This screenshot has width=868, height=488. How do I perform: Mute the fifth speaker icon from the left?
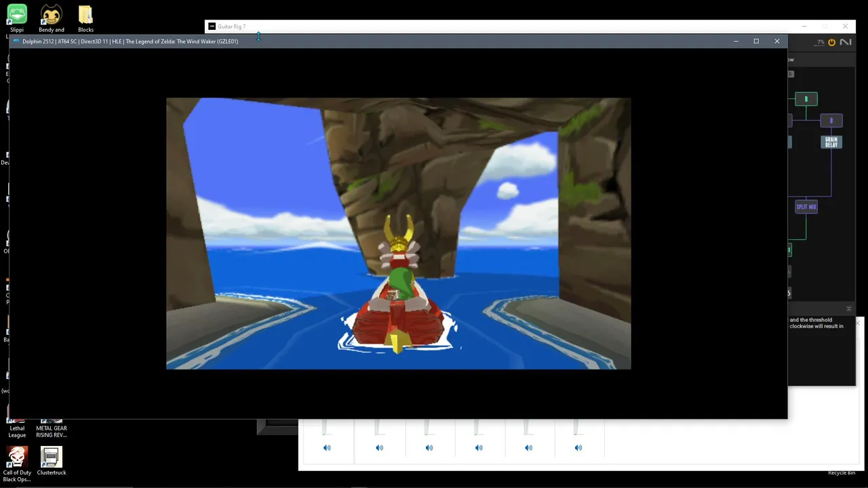point(528,447)
